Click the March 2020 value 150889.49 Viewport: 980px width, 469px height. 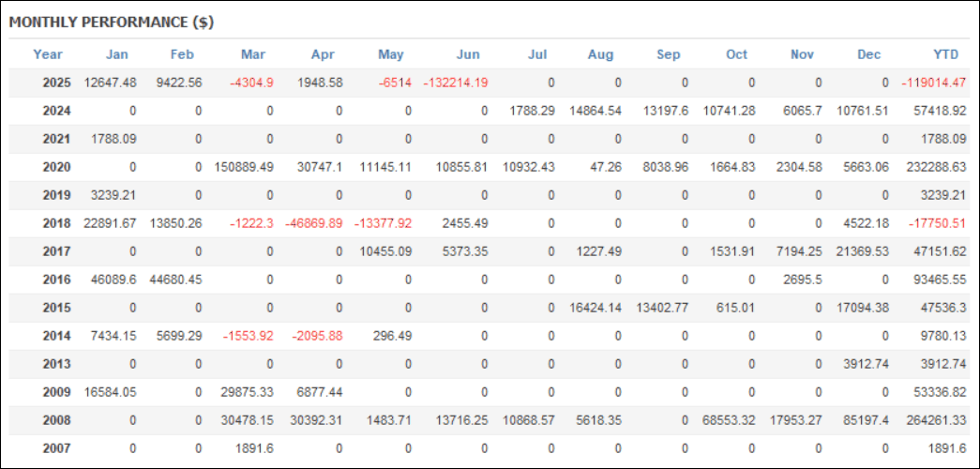[x=244, y=167]
